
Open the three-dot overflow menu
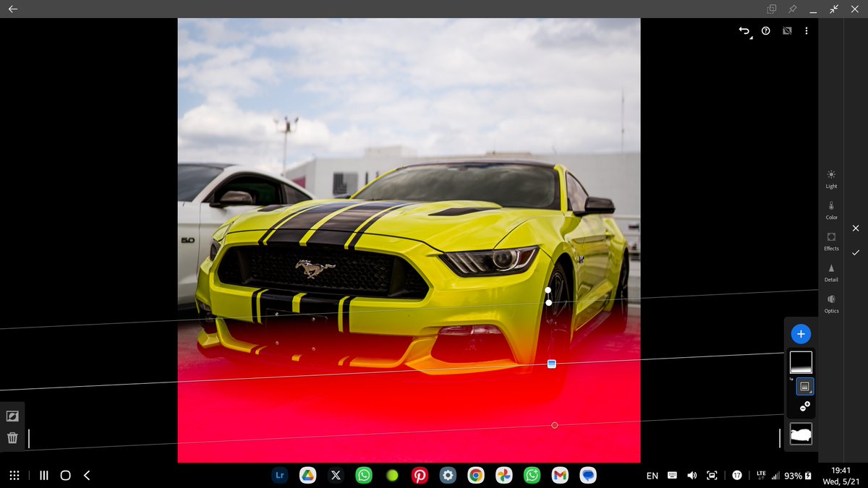(807, 31)
